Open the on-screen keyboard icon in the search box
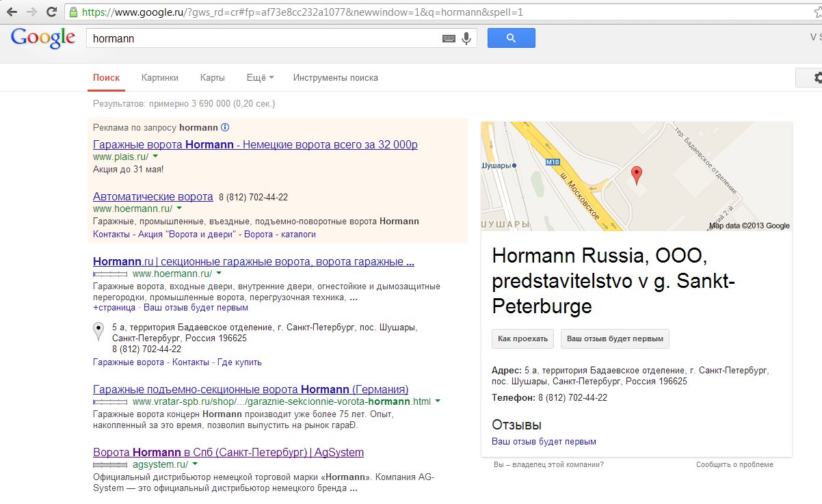 pos(449,39)
